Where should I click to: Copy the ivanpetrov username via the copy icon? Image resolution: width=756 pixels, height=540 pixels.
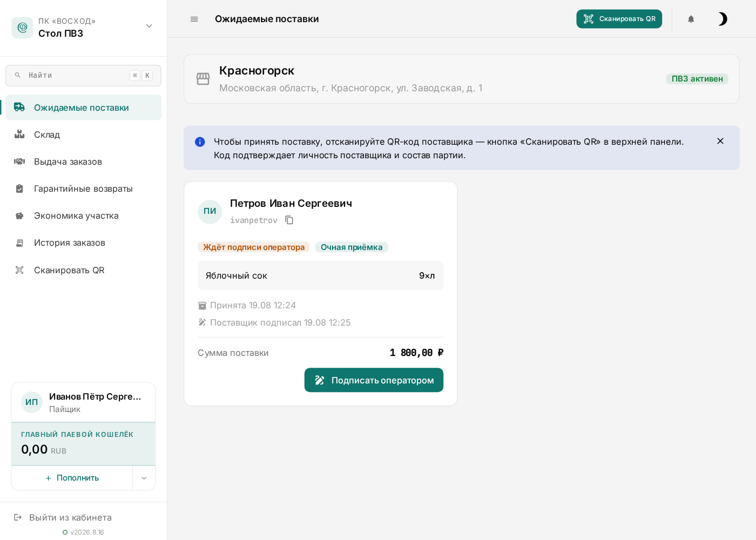tap(289, 220)
